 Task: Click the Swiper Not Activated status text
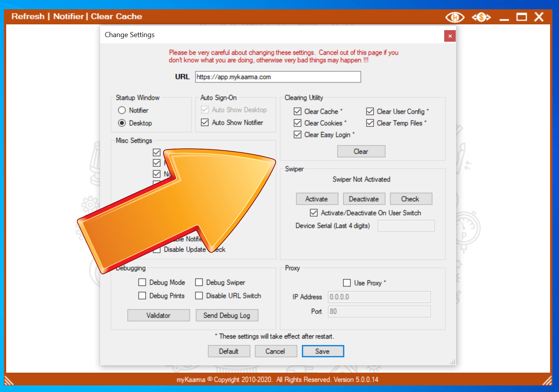361,180
